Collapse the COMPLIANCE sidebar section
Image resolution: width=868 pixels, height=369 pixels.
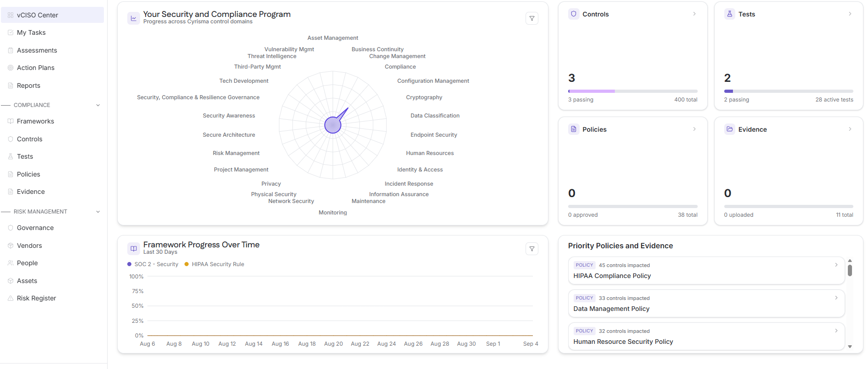(x=98, y=105)
